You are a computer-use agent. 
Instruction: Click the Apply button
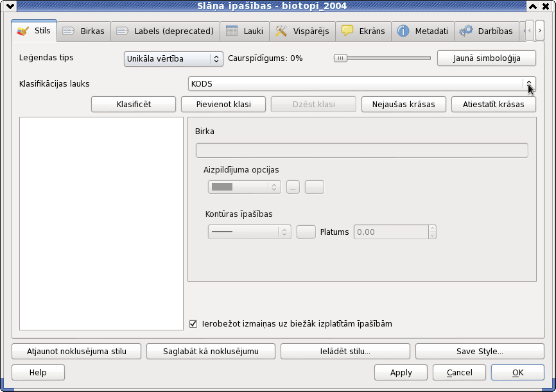[x=401, y=373]
